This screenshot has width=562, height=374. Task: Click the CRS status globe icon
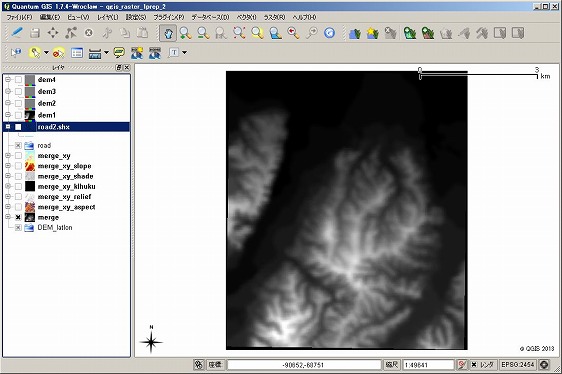tap(544, 365)
